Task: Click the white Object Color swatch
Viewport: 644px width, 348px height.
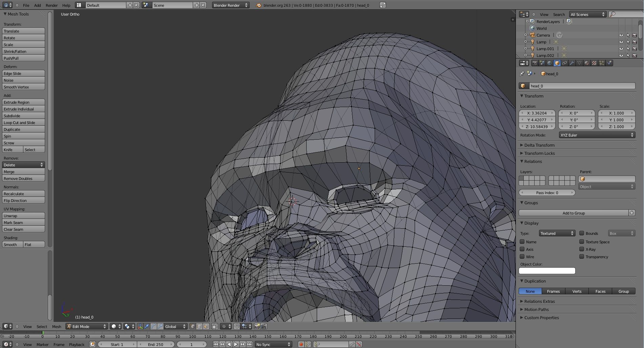Action: [x=547, y=270]
